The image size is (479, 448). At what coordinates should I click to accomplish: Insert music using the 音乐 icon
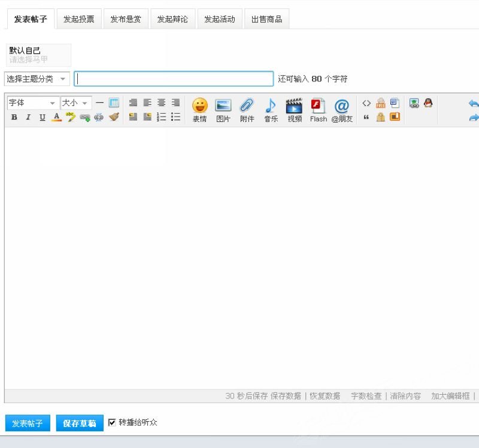click(x=271, y=109)
